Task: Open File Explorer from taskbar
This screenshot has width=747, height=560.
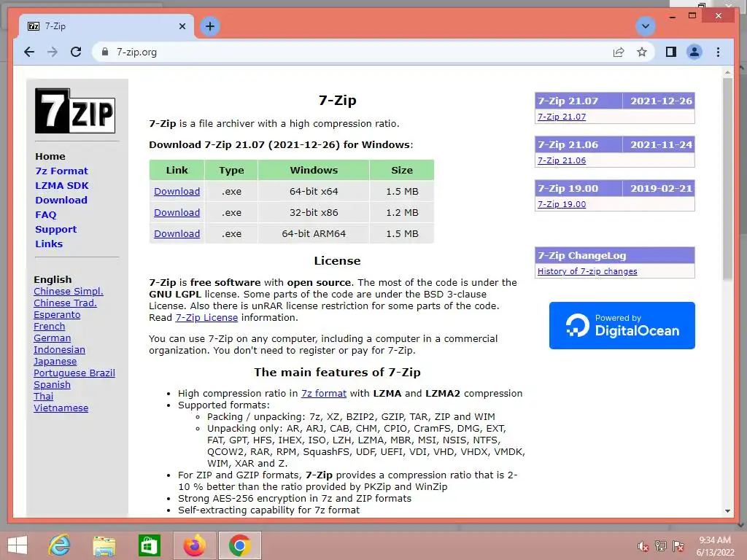Action: pos(104,545)
